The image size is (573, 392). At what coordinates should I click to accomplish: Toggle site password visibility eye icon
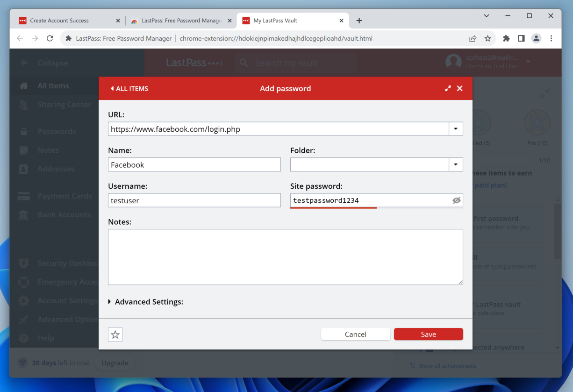click(457, 200)
